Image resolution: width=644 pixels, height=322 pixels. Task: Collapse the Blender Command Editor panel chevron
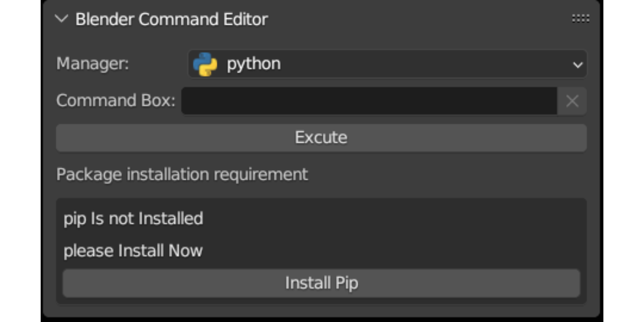pyautogui.click(x=62, y=19)
